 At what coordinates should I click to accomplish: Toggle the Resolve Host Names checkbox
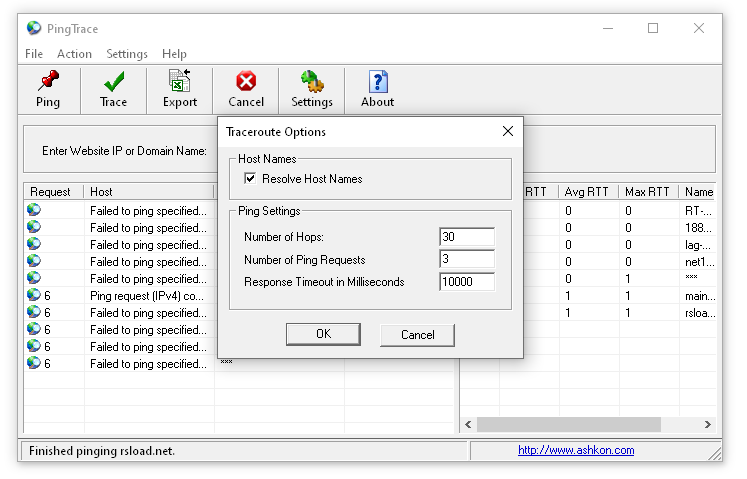click(250, 178)
